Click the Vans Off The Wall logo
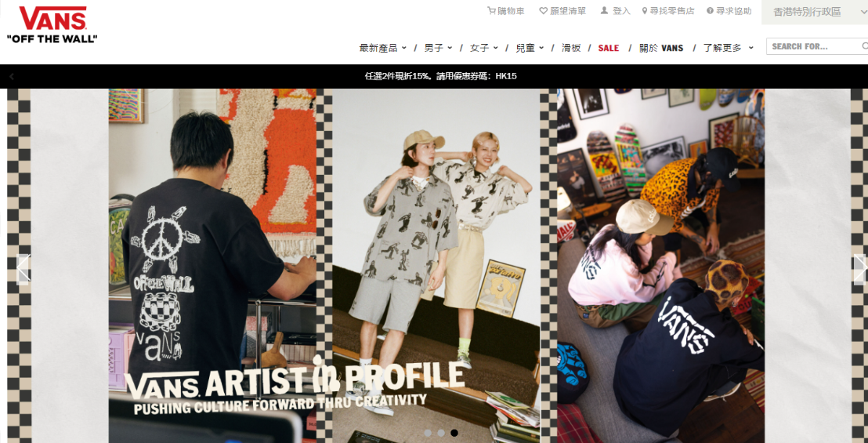 pos(52,25)
